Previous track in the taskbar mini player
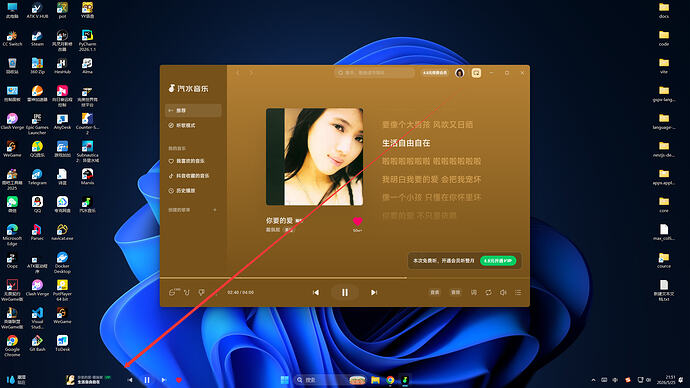Viewport: 690px width, 388px height. coord(130,380)
